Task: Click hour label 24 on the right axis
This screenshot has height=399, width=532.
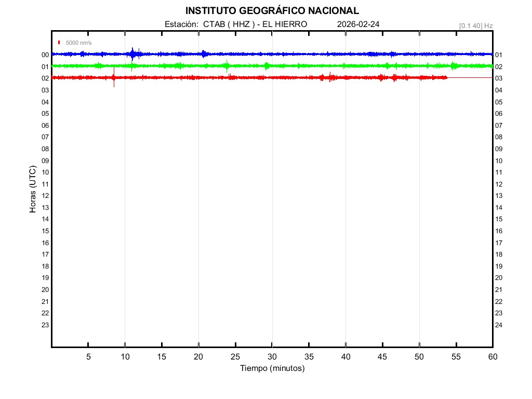Action: point(499,325)
